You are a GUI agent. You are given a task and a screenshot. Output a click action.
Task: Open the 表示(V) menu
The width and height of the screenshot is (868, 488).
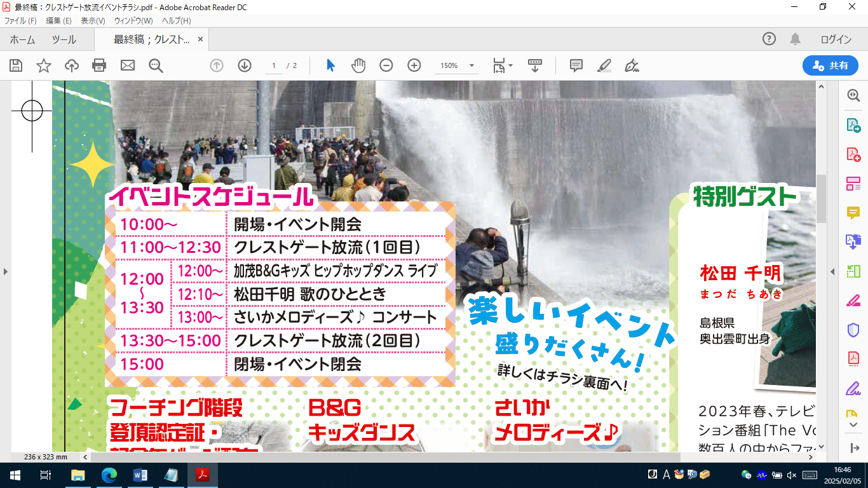point(93,21)
